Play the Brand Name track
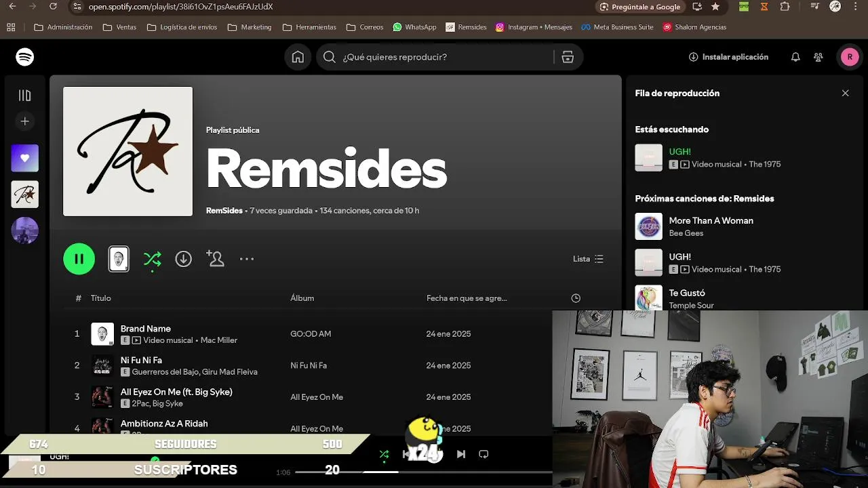 (x=146, y=329)
